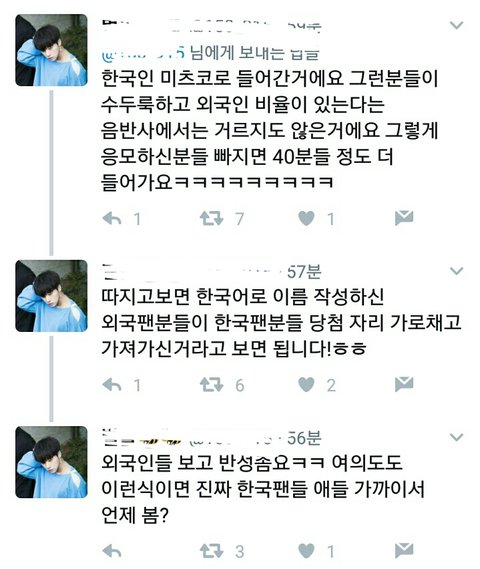This screenshot has height=569, width=480.
Task: Open avatar beside the 56분 tweet
Action: point(51,462)
